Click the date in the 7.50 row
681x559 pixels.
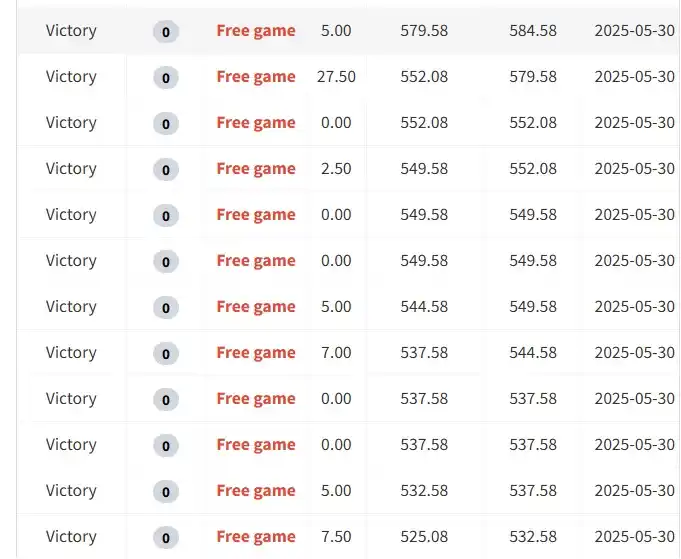635,537
